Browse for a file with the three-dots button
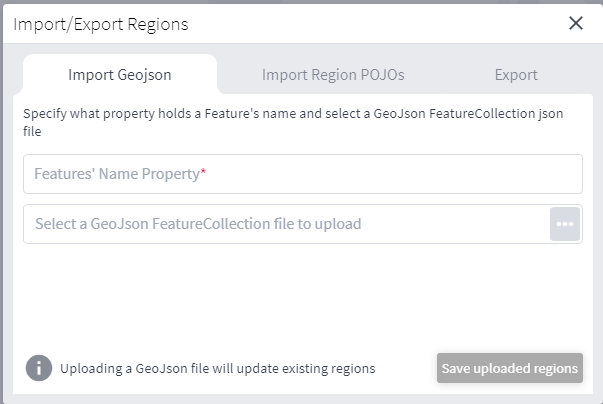 (x=565, y=224)
